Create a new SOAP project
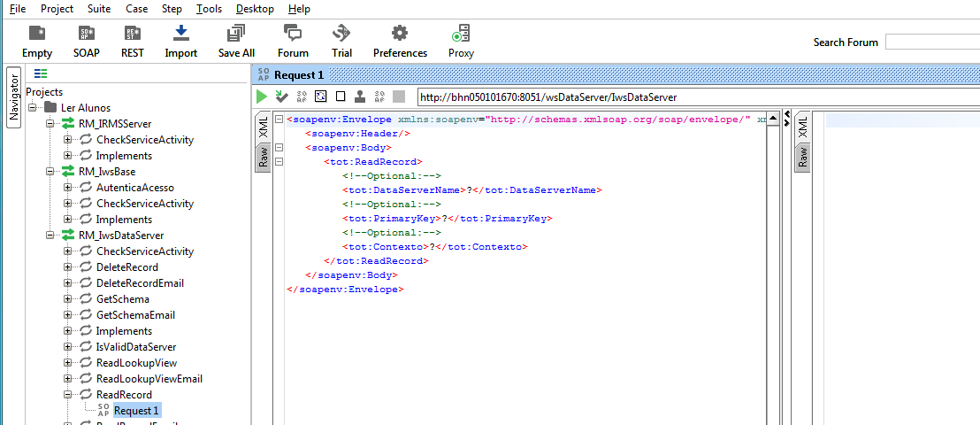Screen dimensions: 980x425 (x=87, y=42)
